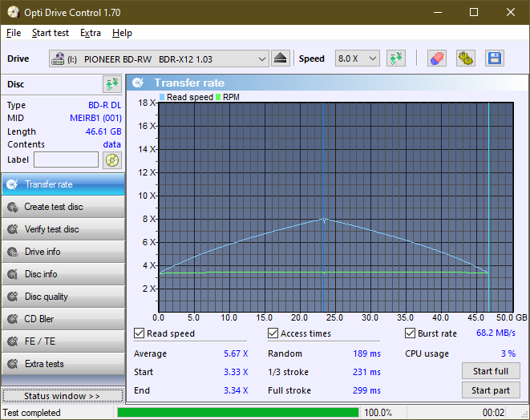Disable the Burst rate checkbox
Image resolution: width=530 pixels, height=420 pixels.
click(411, 333)
